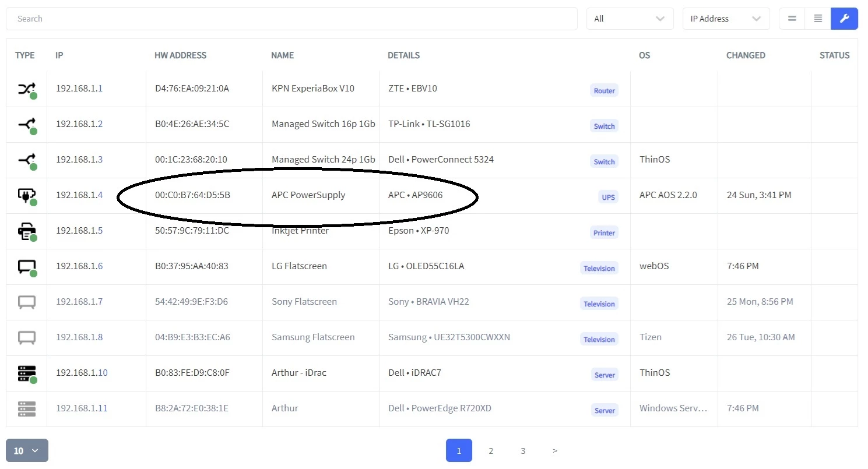
Task: Sort by the CHANGED column header
Action: click(746, 55)
